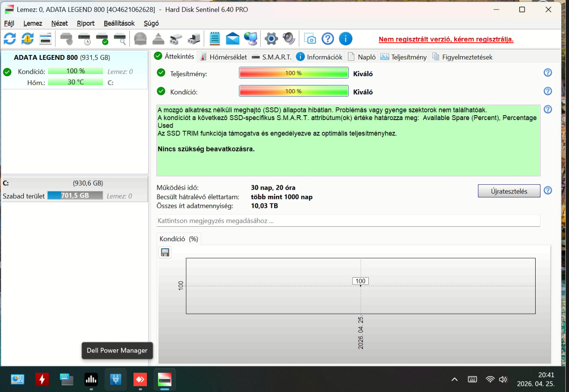The image size is (569, 392).
Task: Switch to the Információk tab
Action: [x=320, y=57]
